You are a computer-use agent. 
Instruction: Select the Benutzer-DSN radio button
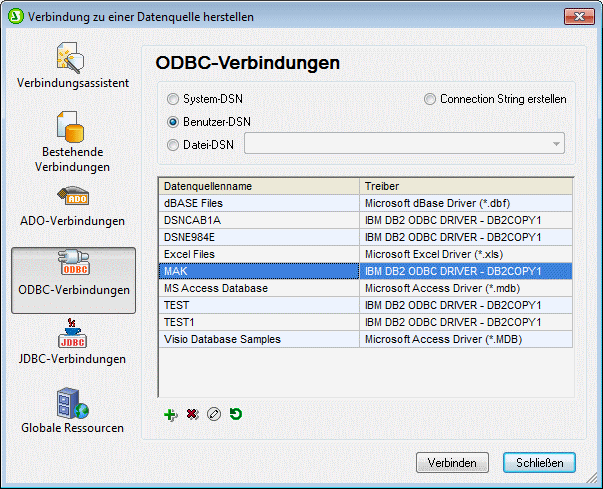click(173, 122)
